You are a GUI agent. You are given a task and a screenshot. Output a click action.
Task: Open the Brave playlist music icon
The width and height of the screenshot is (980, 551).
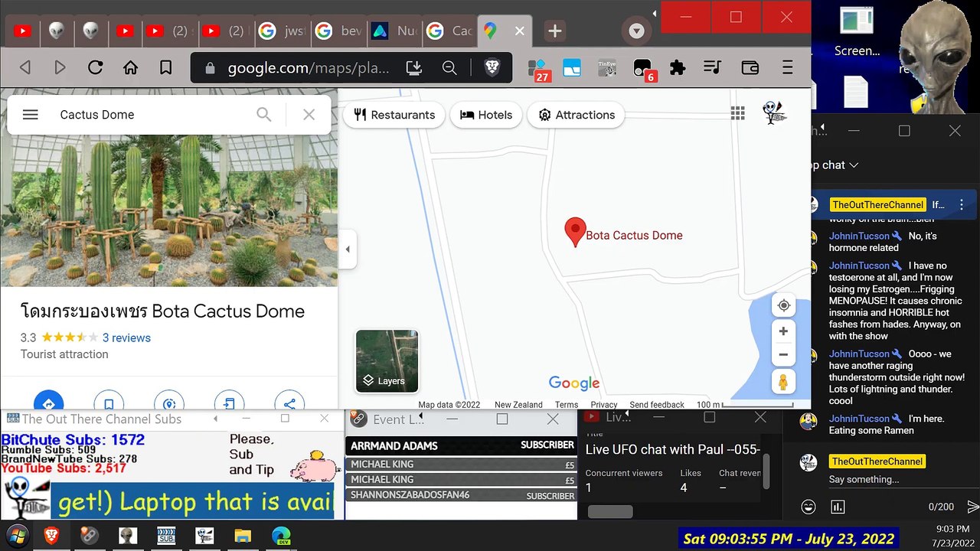(712, 68)
